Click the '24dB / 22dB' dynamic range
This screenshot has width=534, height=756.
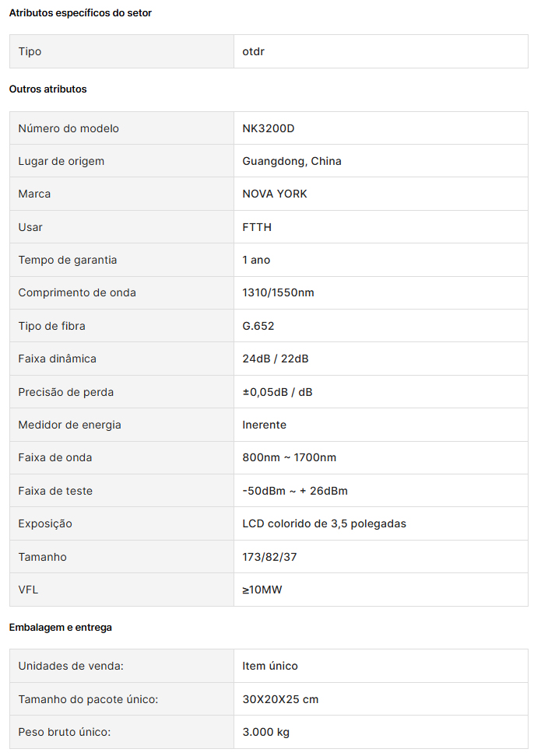tap(276, 359)
